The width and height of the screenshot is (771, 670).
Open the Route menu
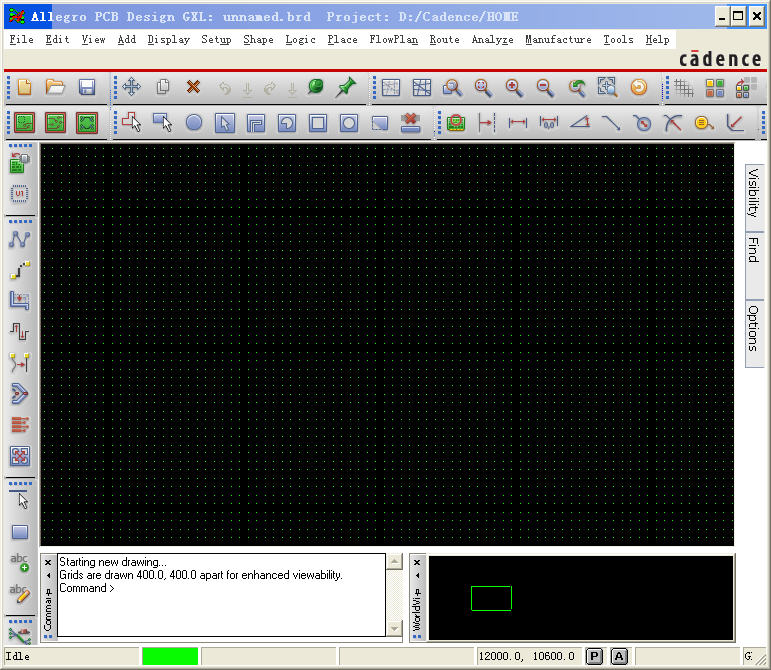click(444, 39)
